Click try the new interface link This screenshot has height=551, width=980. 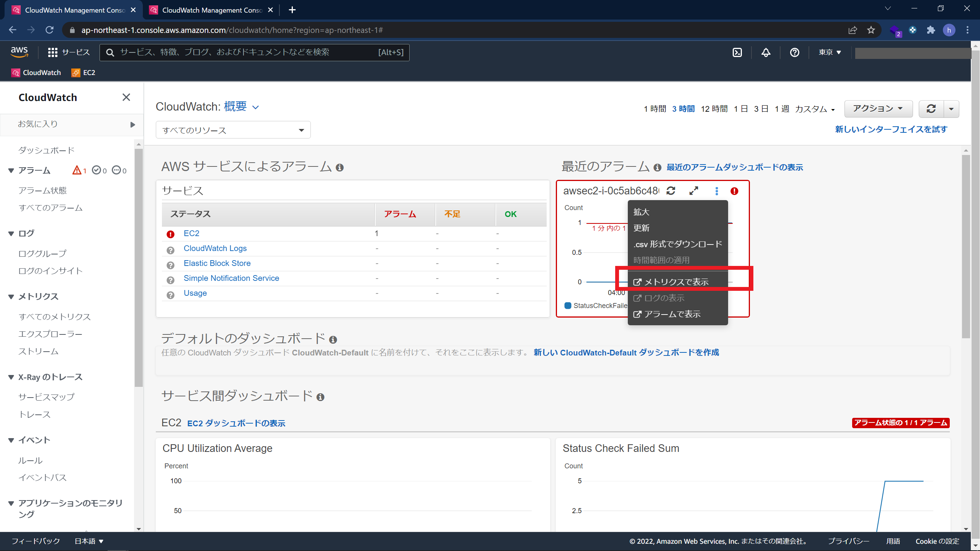tap(891, 129)
